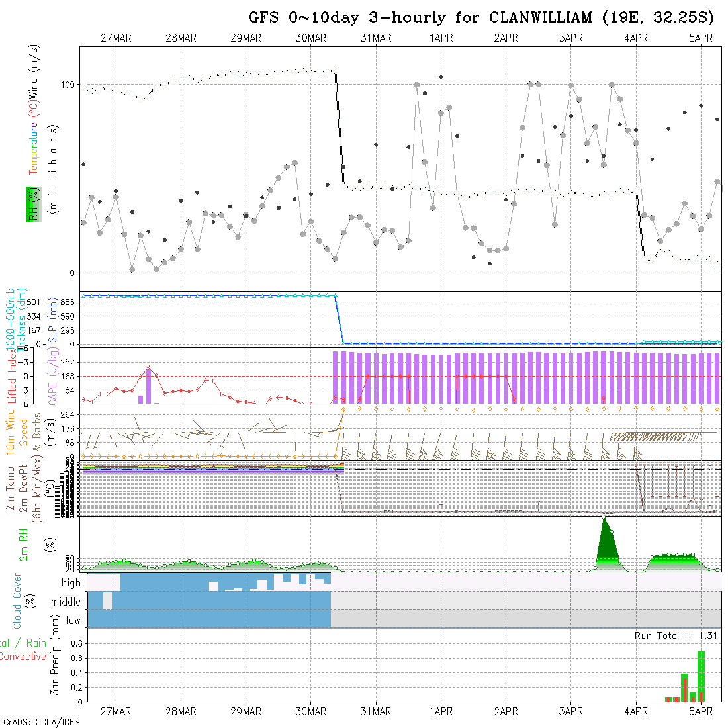The width and height of the screenshot is (728, 728).
Task: Click the red Convective legend label
Action: (x=23, y=657)
